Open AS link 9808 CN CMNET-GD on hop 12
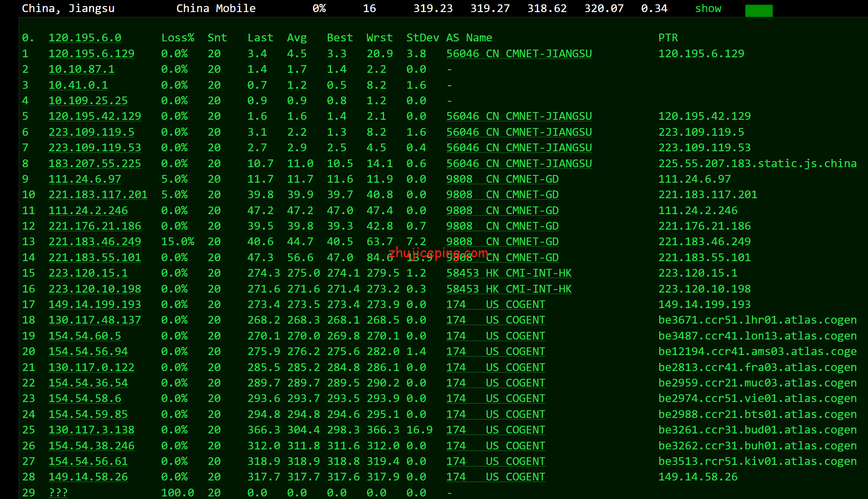Image resolution: width=868 pixels, height=499 pixels. pyautogui.click(x=502, y=226)
